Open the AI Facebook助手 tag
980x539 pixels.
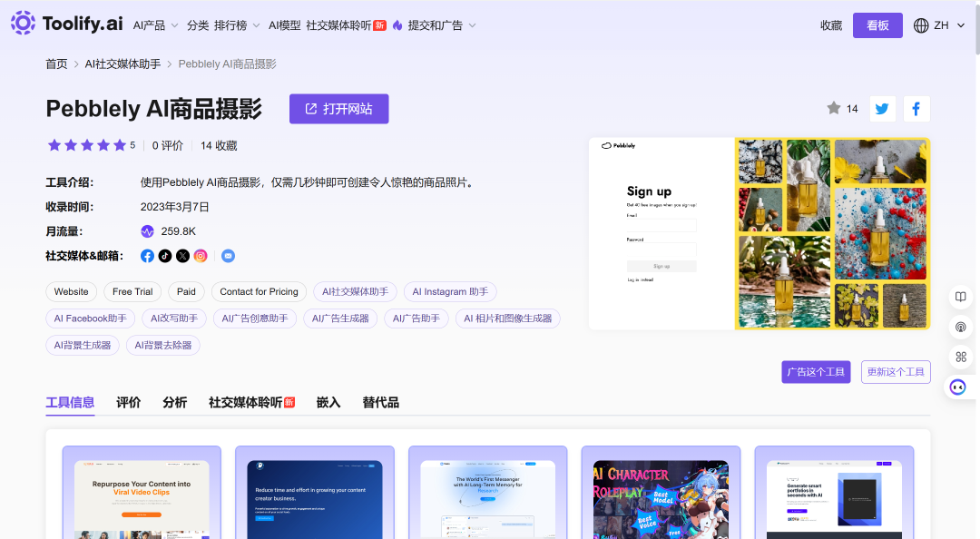90,318
